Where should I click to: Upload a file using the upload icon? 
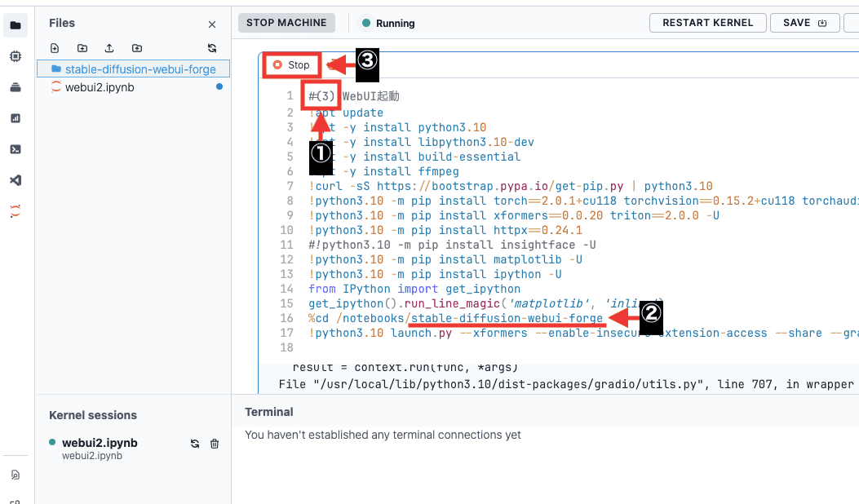click(x=109, y=49)
